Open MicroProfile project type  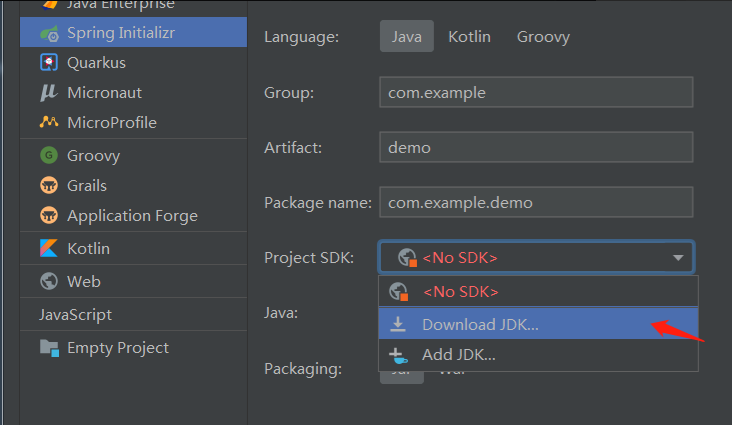click(x=134, y=122)
